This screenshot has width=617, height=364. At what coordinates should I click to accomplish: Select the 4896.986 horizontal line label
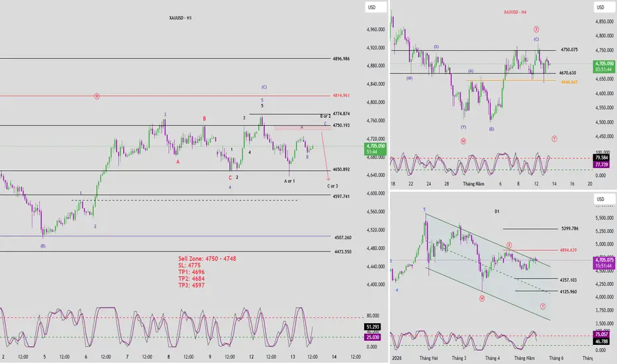[341, 59]
